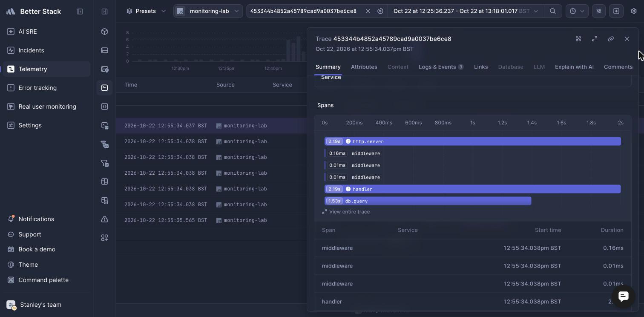Select the 12:55:35.565 BST log row

tap(211, 220)
